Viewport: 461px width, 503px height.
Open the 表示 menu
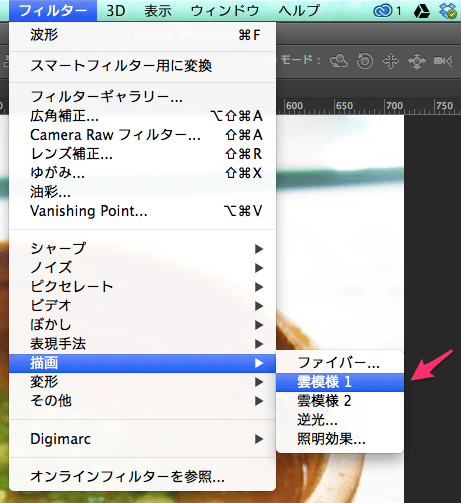[158, 11]
